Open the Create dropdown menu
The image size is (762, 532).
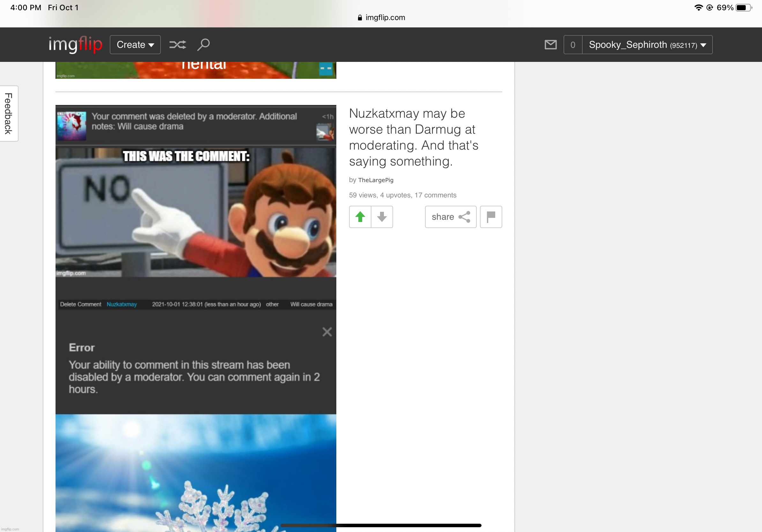pos(135,44)
